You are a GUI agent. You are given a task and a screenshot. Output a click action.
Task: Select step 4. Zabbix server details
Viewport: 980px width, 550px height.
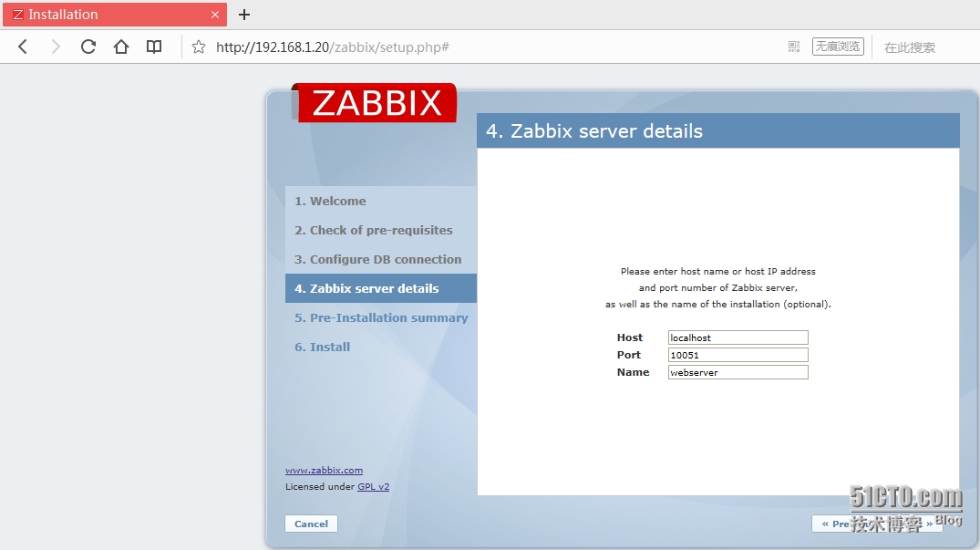tap(381, 288)
